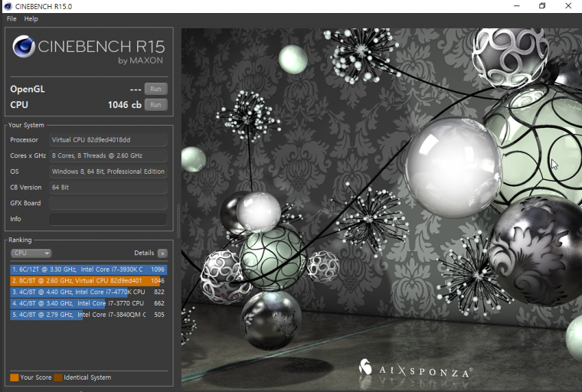Click the CPU score 1046 cb

click(x=125, y=105)
